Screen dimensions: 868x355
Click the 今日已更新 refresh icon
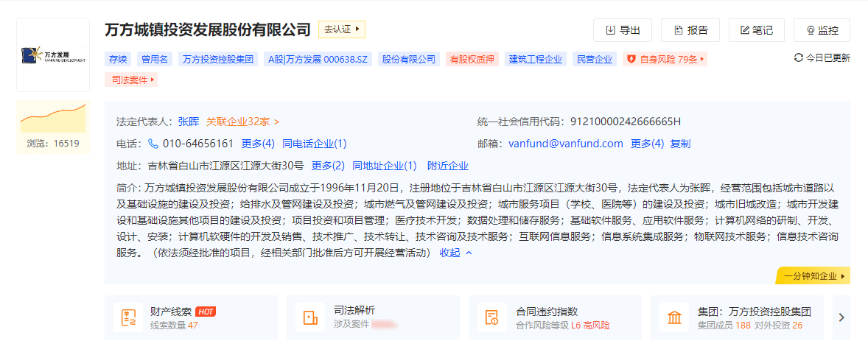(798, 57)
